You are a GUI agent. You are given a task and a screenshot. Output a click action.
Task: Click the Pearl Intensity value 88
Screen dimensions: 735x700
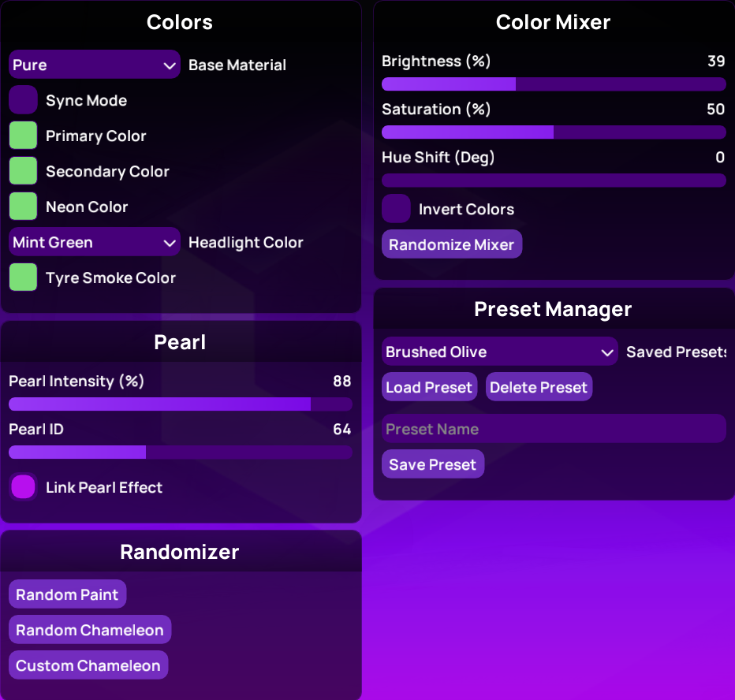(342, 381)
